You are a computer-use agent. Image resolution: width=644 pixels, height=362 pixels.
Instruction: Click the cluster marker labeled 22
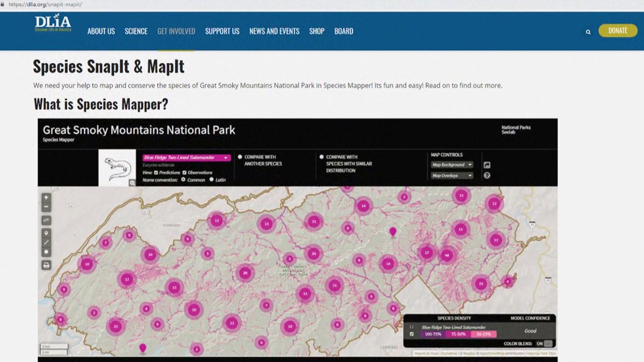click(x=116, y=326)
